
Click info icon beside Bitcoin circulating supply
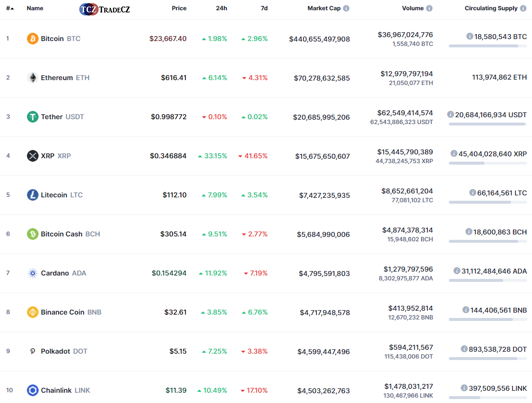click(469, 36)
